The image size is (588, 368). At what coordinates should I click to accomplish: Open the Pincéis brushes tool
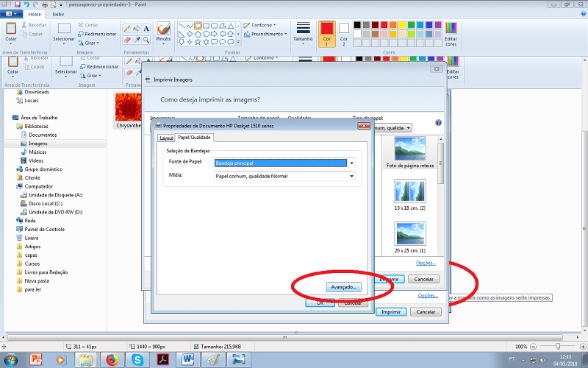[163, 33]
